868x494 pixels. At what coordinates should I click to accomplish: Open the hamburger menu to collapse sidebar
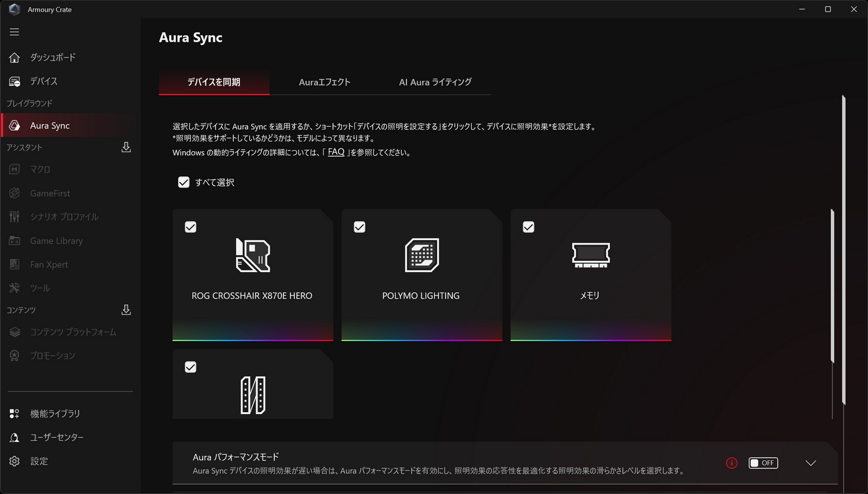tap(14, 32)
